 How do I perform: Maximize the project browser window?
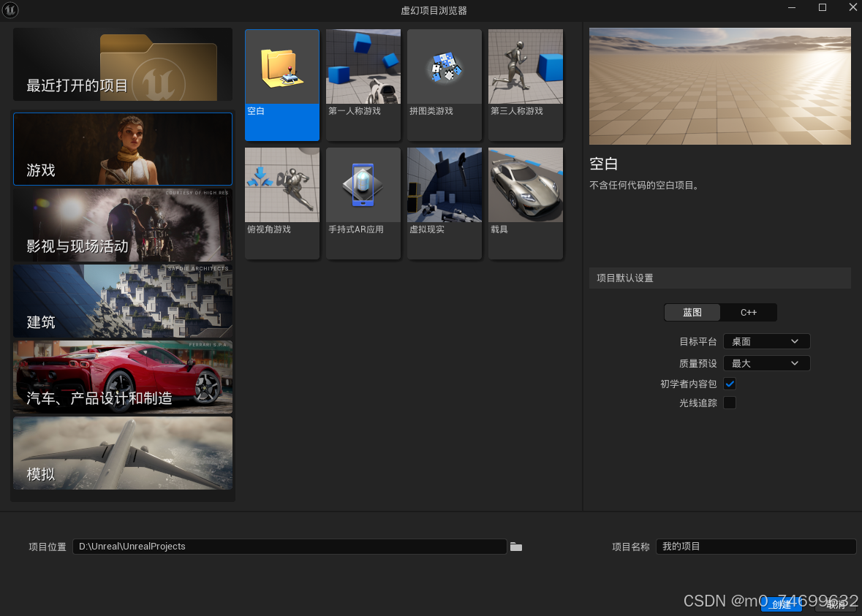click(823, 8)
